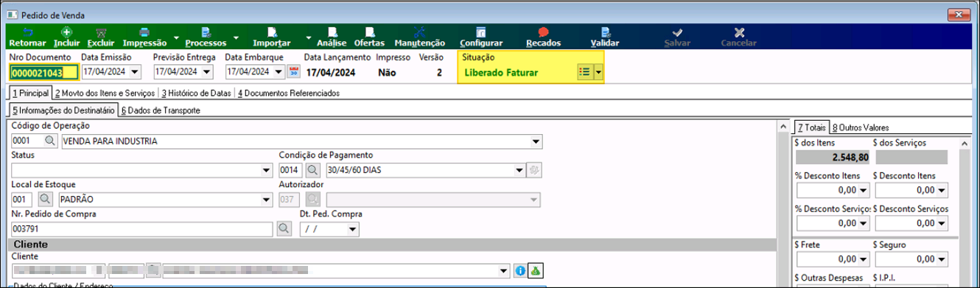Open the % Desconto Serviços dropdown

(864, 222)
